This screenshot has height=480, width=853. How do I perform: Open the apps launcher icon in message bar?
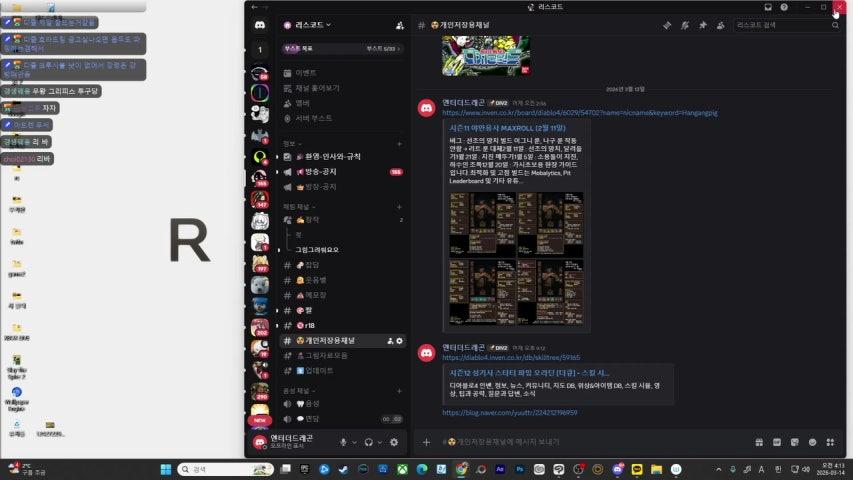pos(830,442)
